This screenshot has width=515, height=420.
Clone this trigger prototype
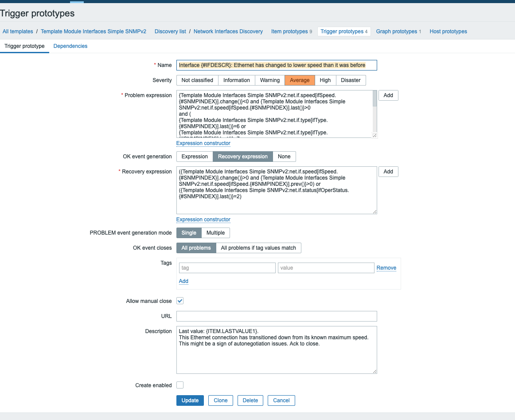[220, 400]
